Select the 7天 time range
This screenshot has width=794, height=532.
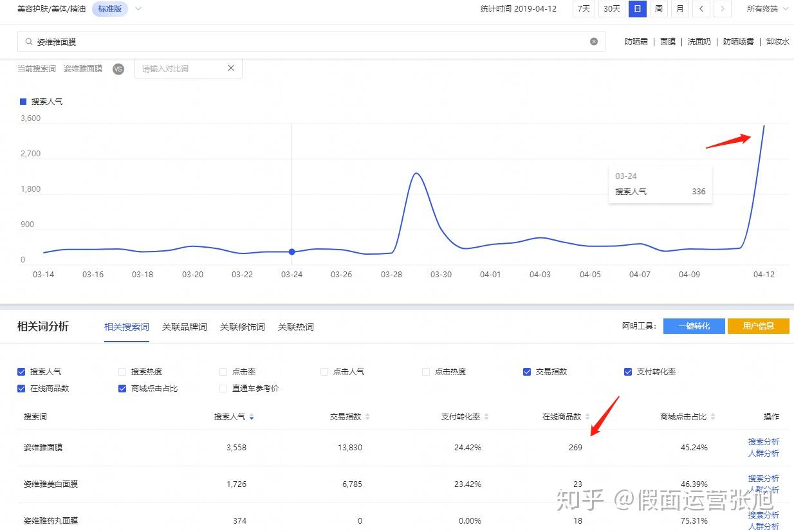(x=584, y=9)
